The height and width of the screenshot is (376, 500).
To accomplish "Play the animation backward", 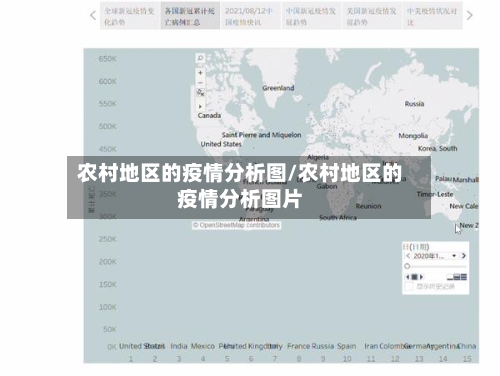I will 407,277.
